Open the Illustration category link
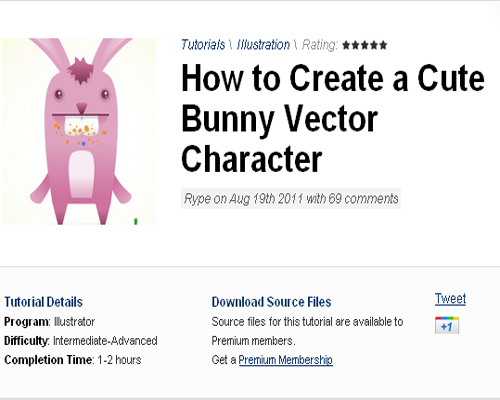This screenshot has height=400, width=500. 263,45
